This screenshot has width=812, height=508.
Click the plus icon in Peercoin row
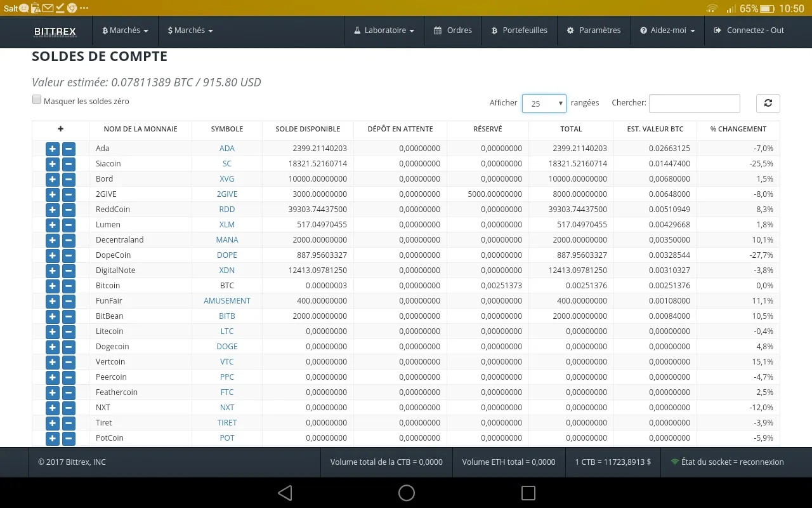coord(53,377)
